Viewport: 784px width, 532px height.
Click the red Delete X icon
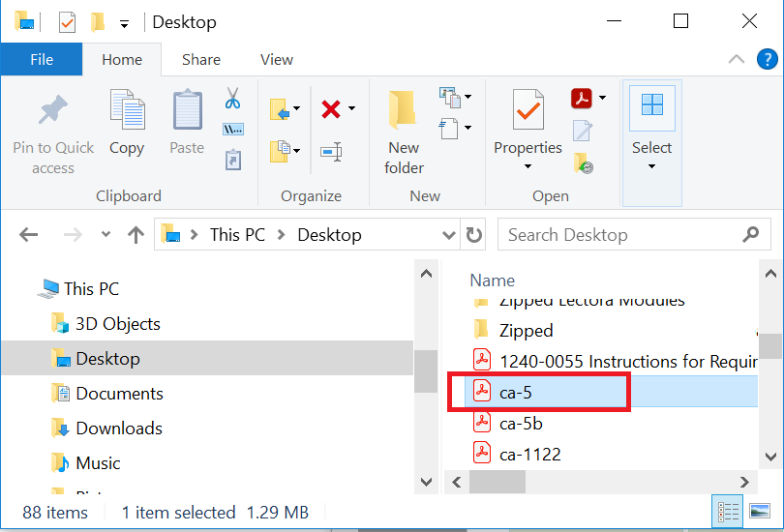tap(331, 108)
